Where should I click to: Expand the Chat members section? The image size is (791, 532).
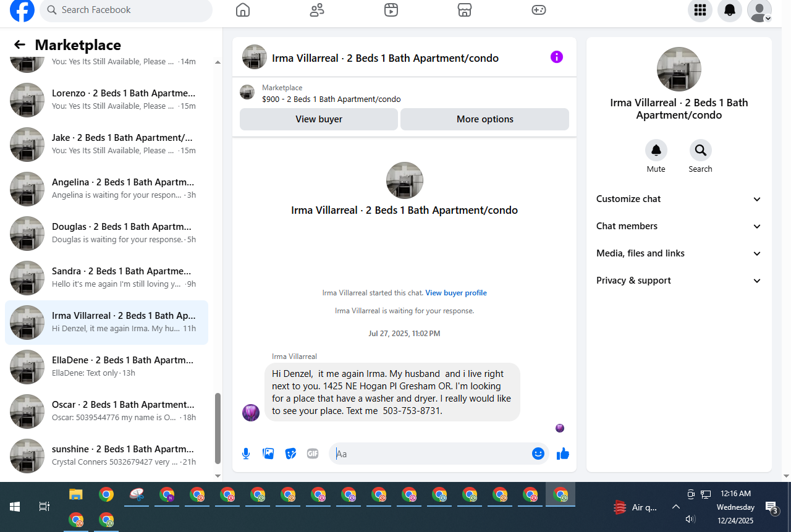pyautogui.click(x=679, y=226)
